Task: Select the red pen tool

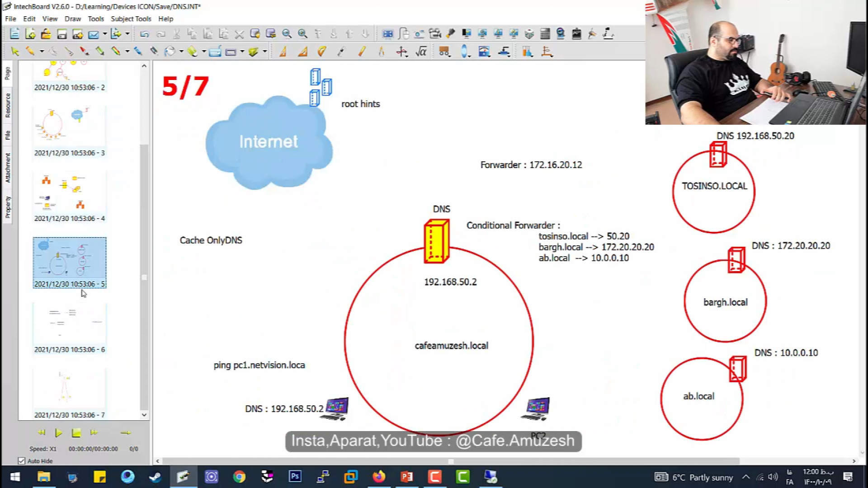Action: pos(84,52)
